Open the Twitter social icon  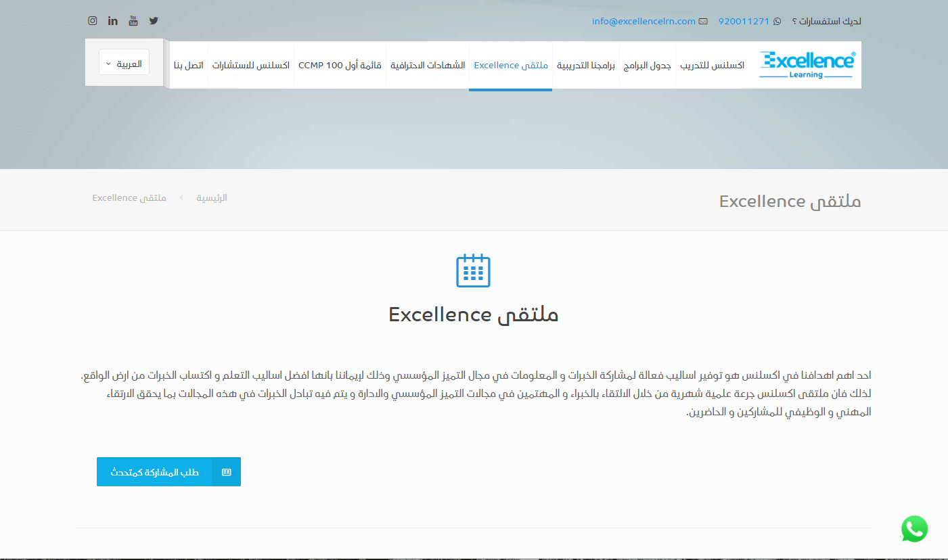point(154,21)
